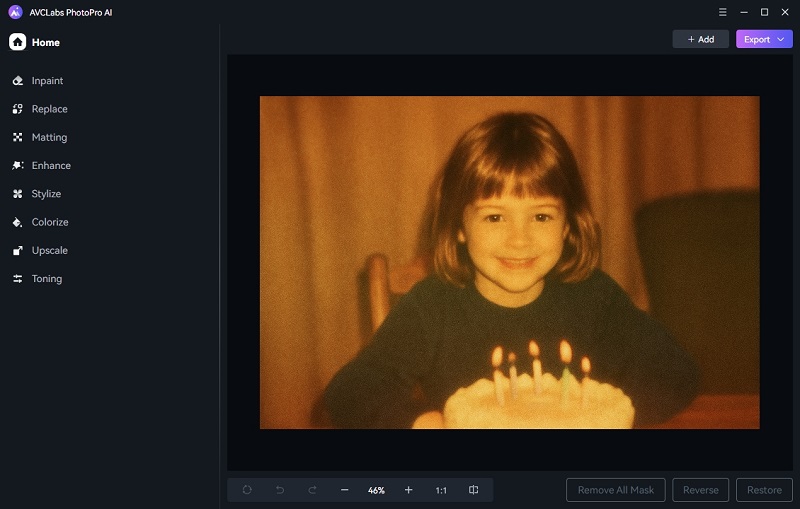Select the Replace tool icon
Image resolution: width=800 pixels, height=509 pixels.
[x=18, y=109]
